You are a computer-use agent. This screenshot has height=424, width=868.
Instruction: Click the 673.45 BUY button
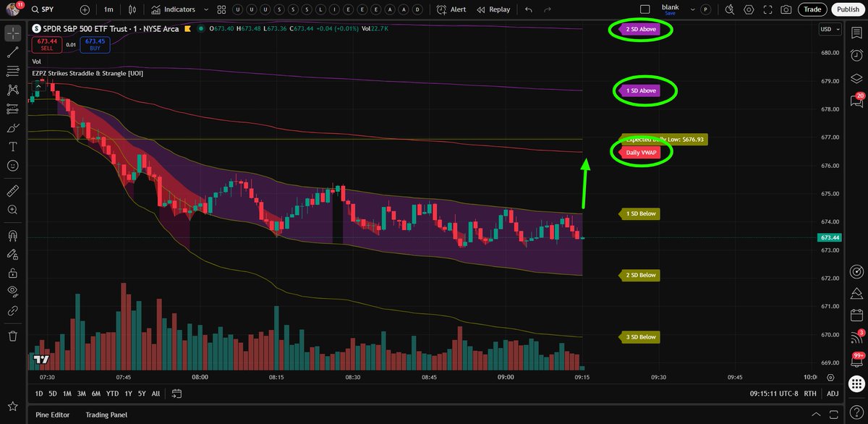(95, 44)
